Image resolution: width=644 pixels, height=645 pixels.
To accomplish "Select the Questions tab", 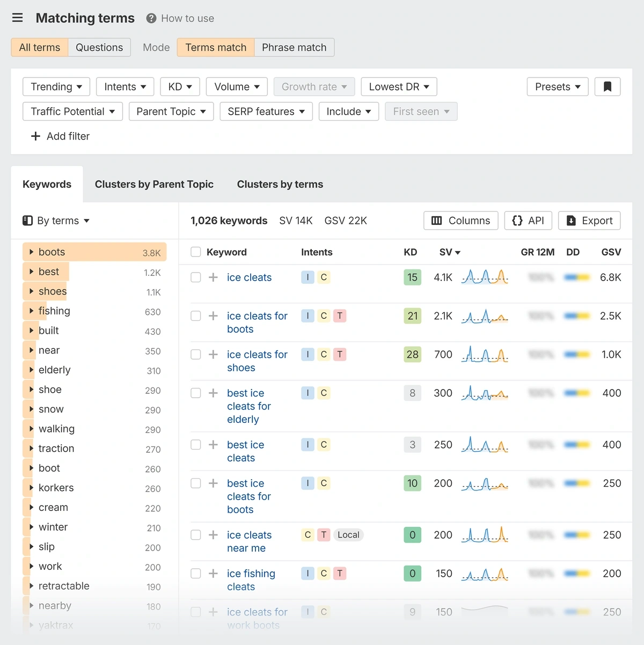I will [99, 47].
